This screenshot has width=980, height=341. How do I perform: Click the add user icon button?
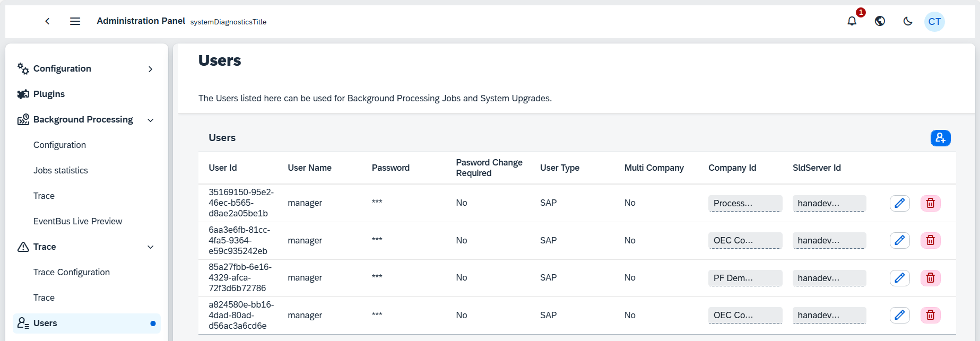(940, 138)
